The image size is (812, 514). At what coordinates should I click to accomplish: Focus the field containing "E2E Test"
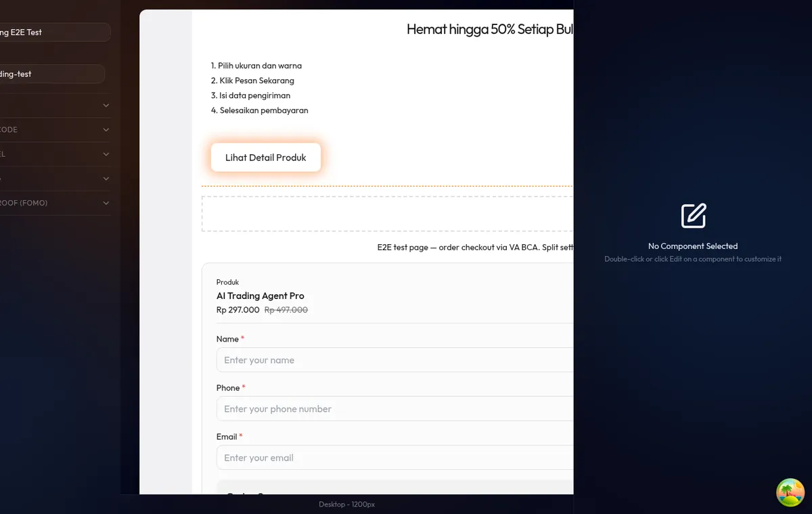54,32
